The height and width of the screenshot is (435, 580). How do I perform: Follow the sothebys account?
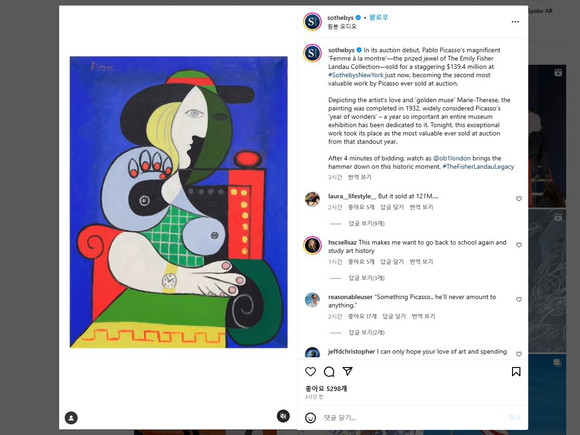click(x=378, y=17)
